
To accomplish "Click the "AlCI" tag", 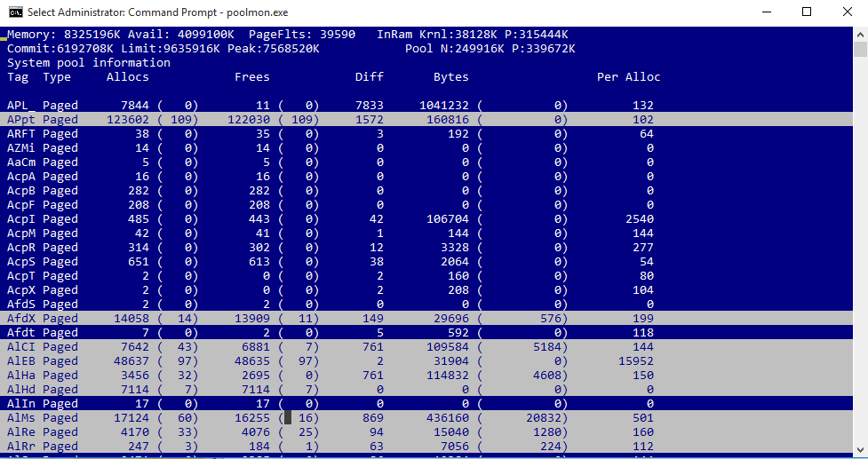I will (x=21, y=347).
